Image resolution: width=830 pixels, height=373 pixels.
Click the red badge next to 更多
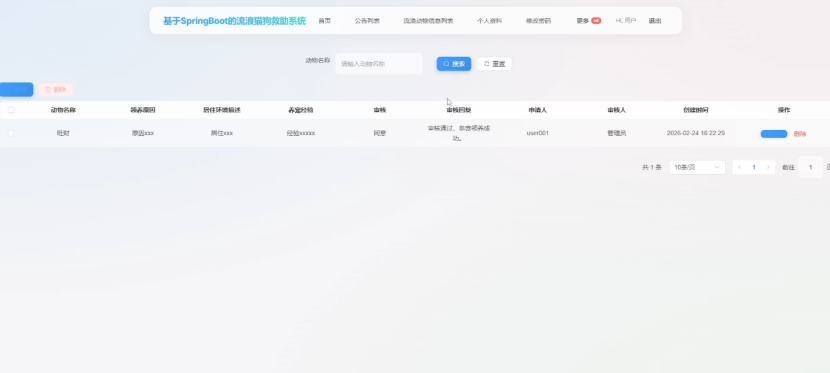coord(596,21)
